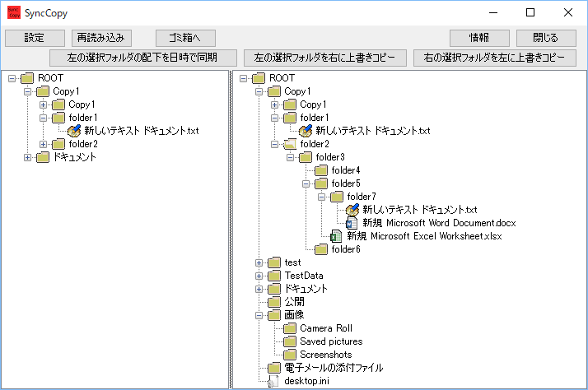Viewport: 588px width, 390px height.
Task: Click 左の選択フォルダの配下を日時で同期 button
Action: (x=142, y=58)
